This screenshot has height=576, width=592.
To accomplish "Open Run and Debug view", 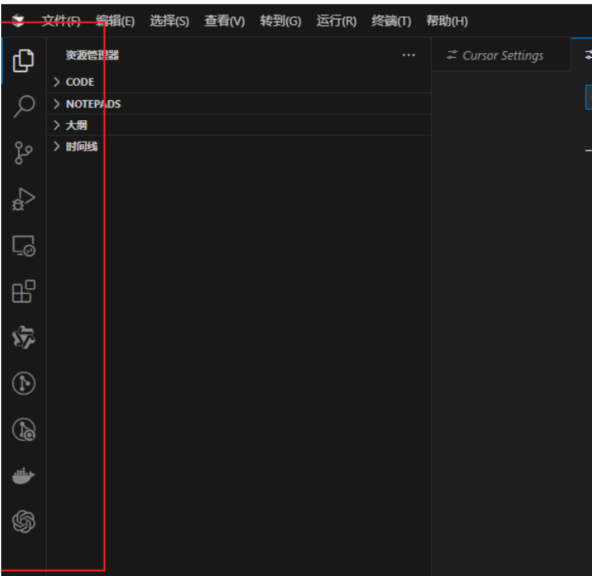I will click(23, 199).
